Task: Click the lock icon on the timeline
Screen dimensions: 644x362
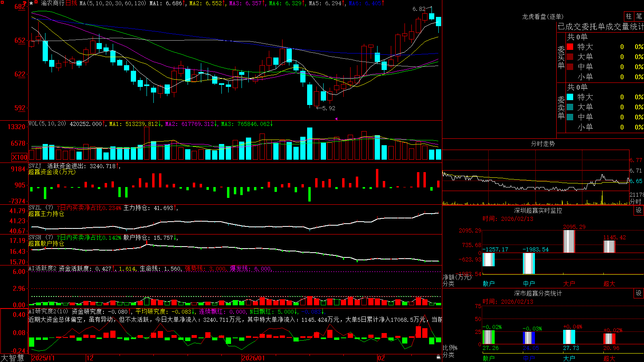Action: [439, 357]
